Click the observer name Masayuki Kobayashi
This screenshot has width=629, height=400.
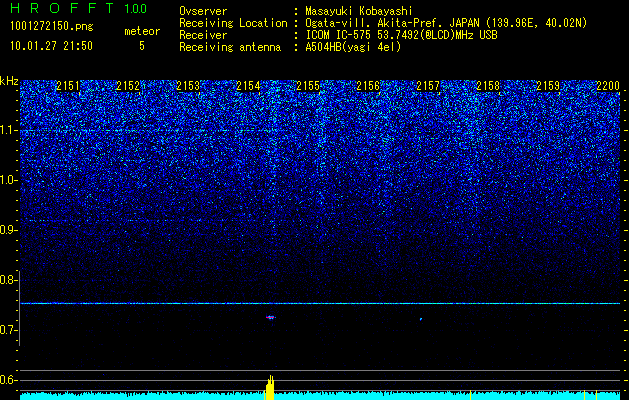(359, 11)
